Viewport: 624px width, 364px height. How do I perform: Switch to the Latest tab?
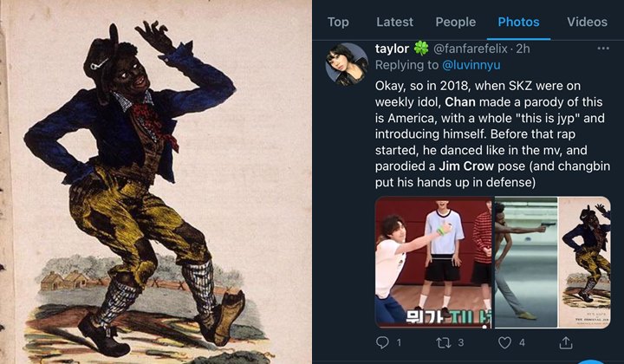pos(395,22)
